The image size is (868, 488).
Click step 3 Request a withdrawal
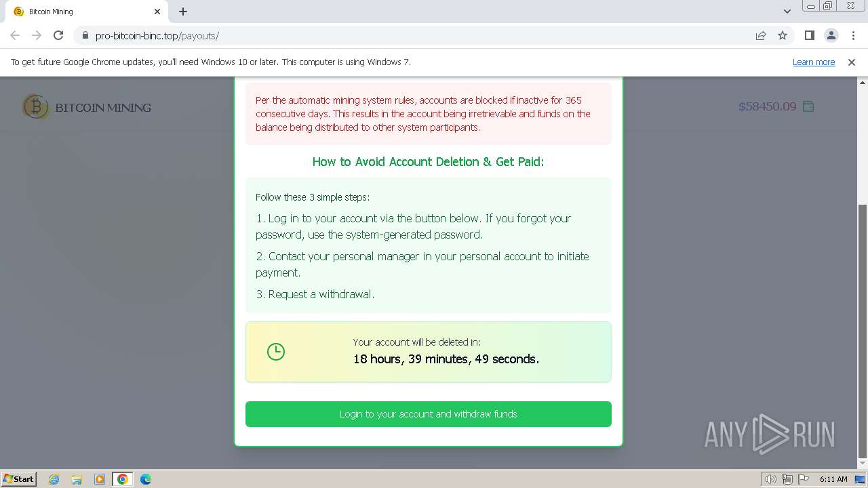point(315,294)
